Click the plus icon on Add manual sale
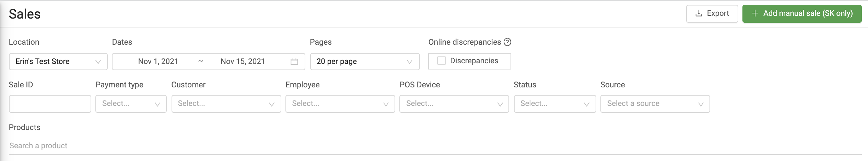Viewport: 868px width, 161px height. click(755, 13)
